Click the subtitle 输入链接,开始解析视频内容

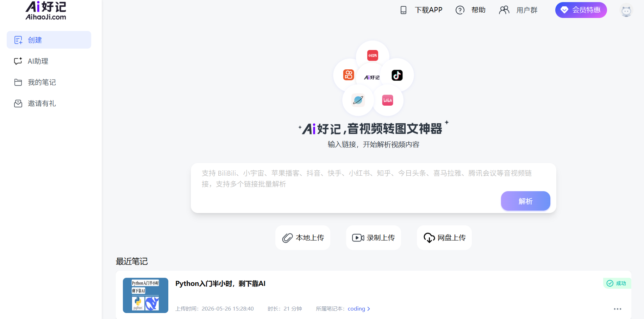[x=373, y=144]
